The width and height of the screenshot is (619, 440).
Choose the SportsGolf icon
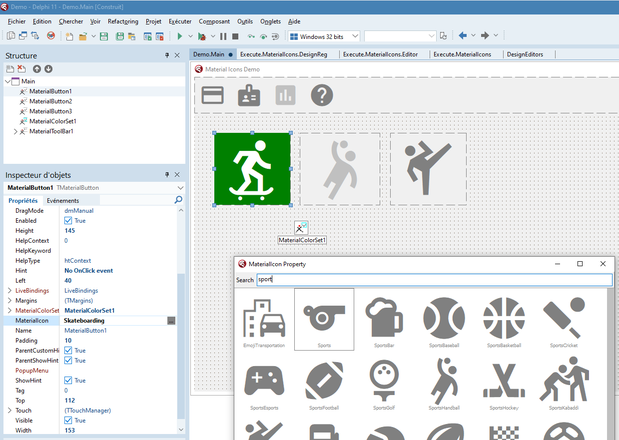384,382
